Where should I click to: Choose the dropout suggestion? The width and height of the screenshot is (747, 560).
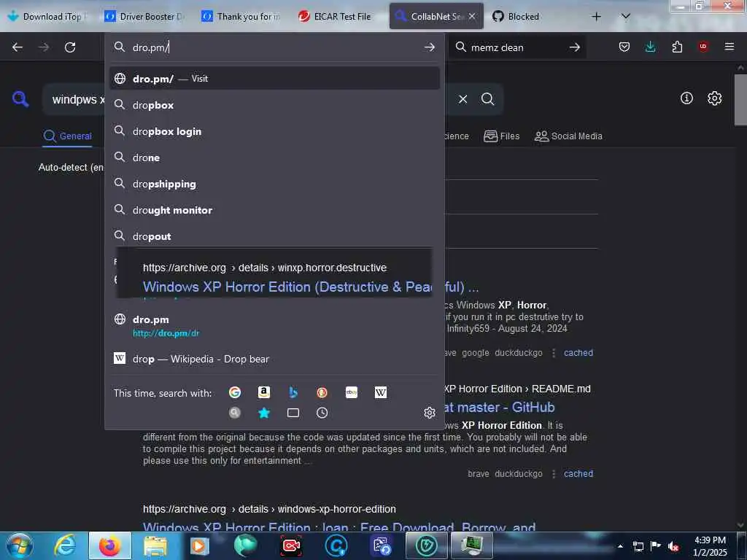point(274,236)
